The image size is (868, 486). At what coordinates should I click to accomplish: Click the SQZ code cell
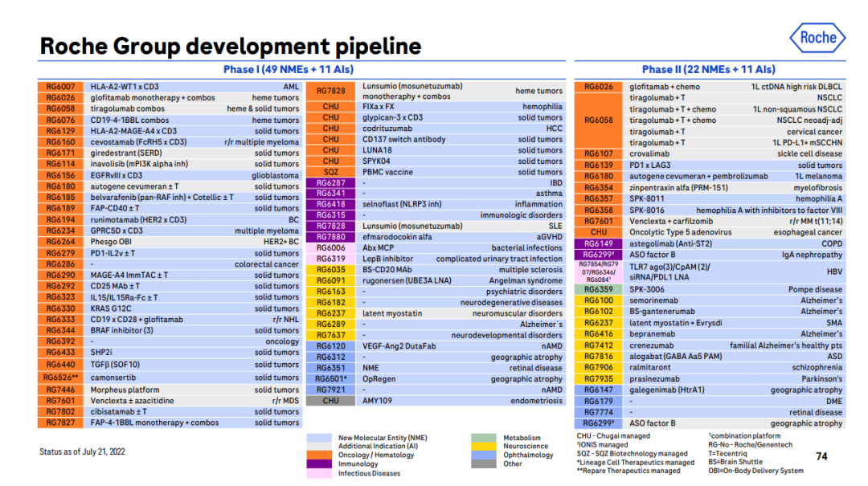[330, 172]
